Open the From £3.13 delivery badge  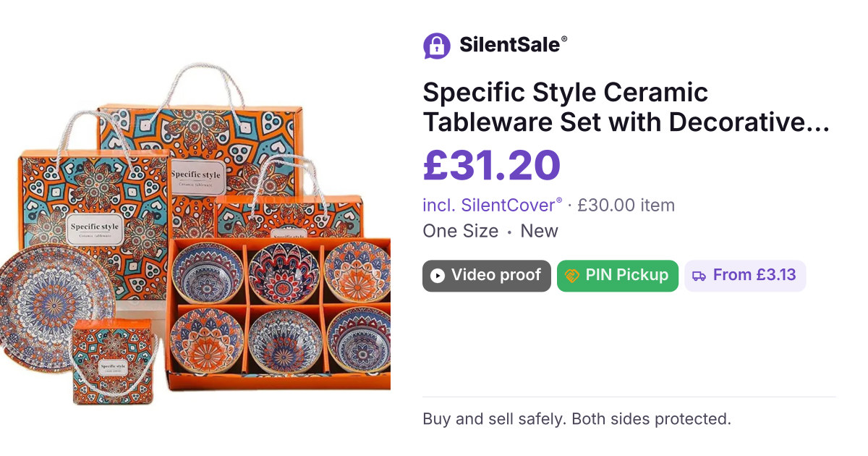coord(745,276)
